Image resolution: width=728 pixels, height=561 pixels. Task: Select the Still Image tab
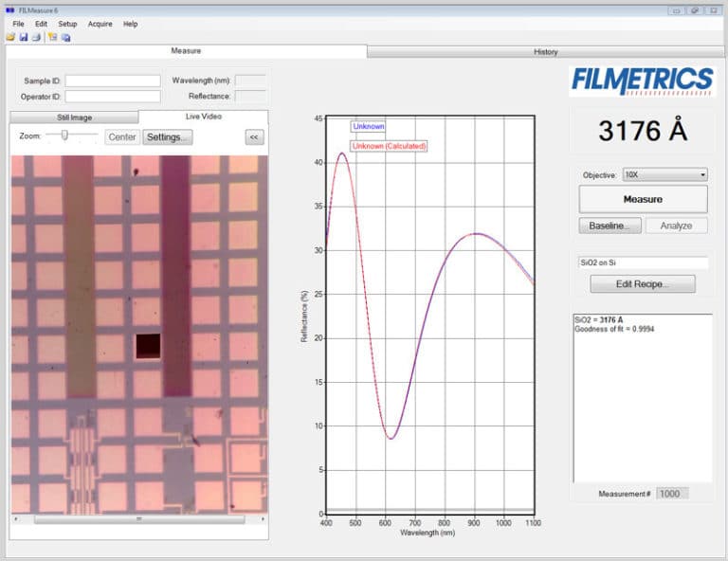74,118
